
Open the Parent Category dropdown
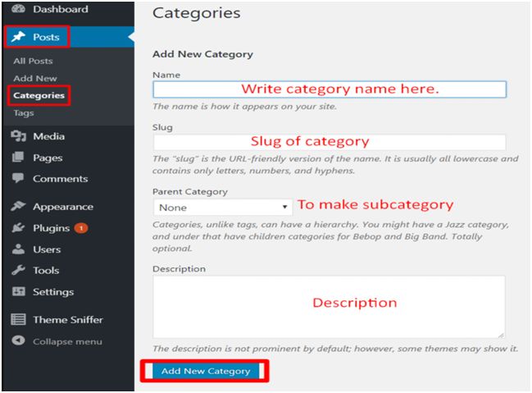(x=222, y=208)
